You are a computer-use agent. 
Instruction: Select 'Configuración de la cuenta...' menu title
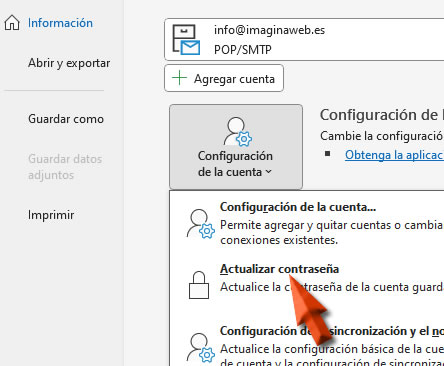tap(298, 207)
